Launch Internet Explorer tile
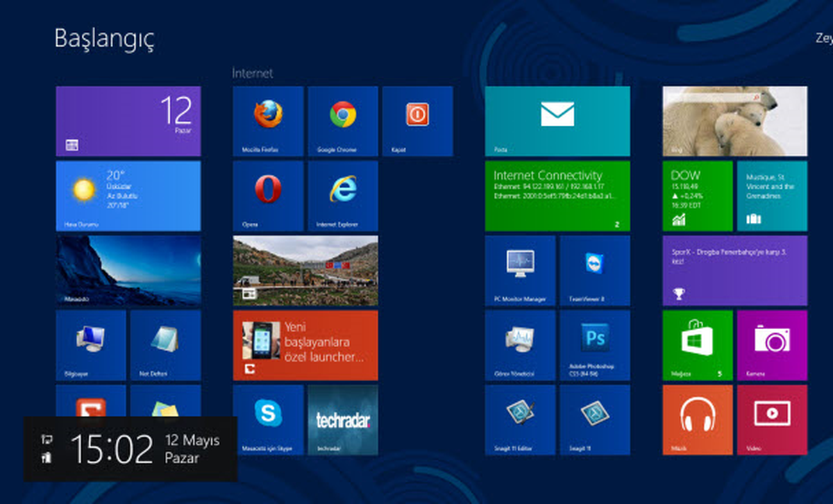The height and width of the screenshot is (504, 833). [343, 196]
